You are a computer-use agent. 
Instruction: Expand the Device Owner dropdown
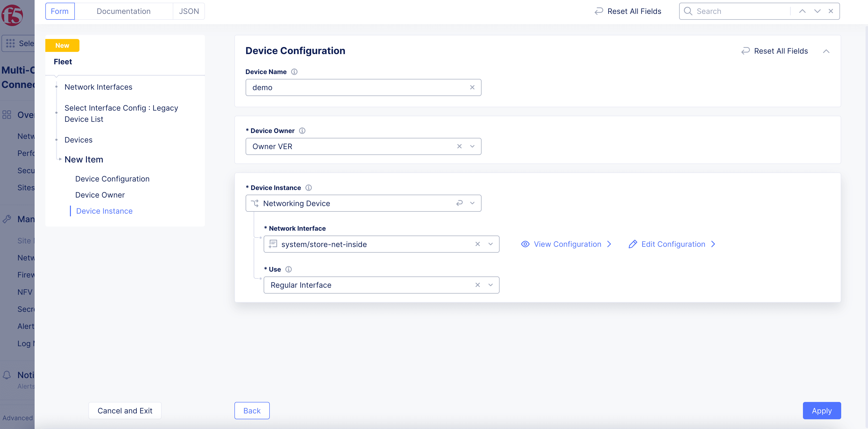473,146
